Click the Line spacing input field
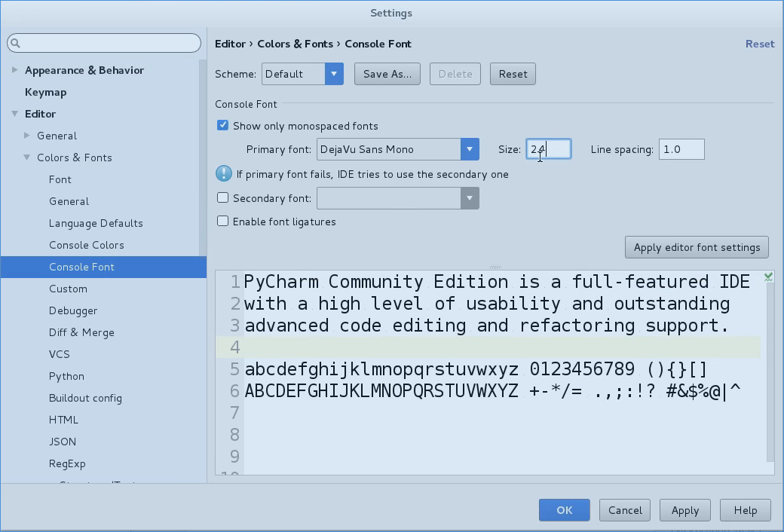This screenshot has width=784, height=532. point(681,149)
